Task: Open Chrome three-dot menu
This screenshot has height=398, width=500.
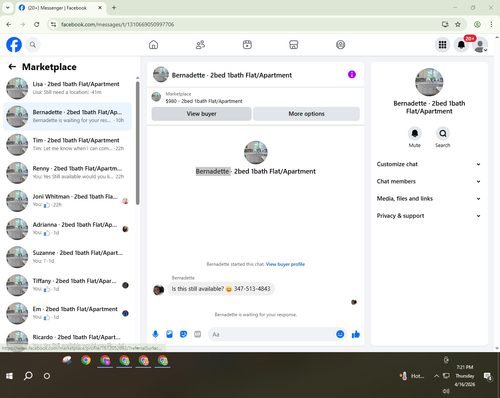Action: point(491,24)
